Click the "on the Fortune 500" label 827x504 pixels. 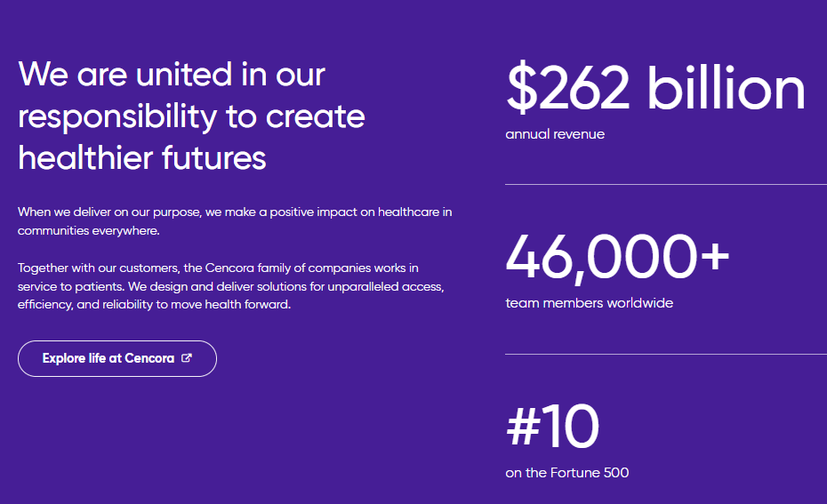[567, 473]
